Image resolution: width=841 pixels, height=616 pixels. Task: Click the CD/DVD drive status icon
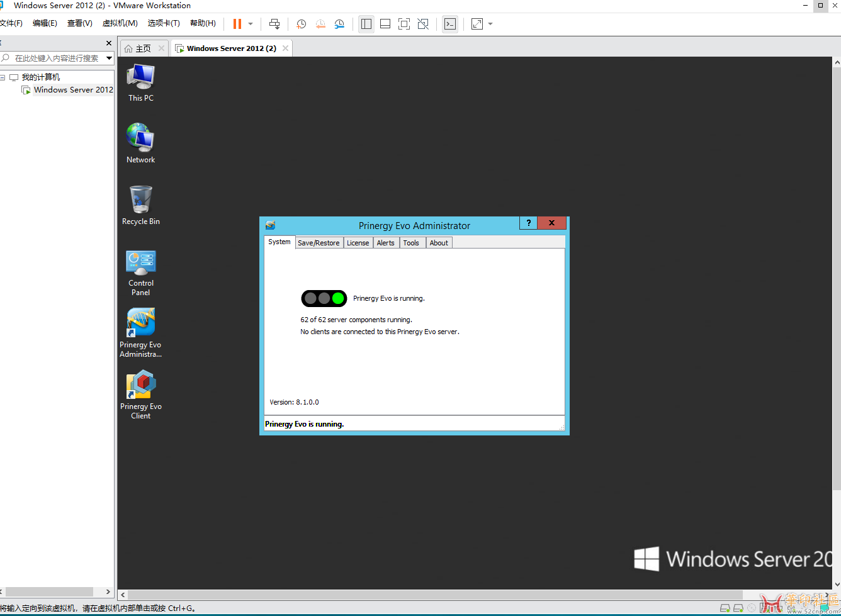pos(752,608)
